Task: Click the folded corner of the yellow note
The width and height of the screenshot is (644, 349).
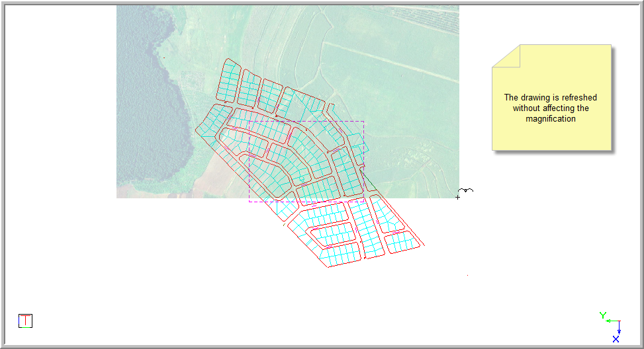Action: coord(506,56)
